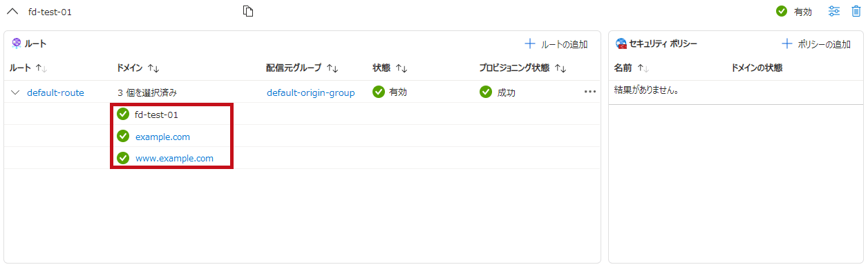Click the 成功 provisioning state text
The width and height of the screenshot is (868, 267).
click(x=506, y=92)
